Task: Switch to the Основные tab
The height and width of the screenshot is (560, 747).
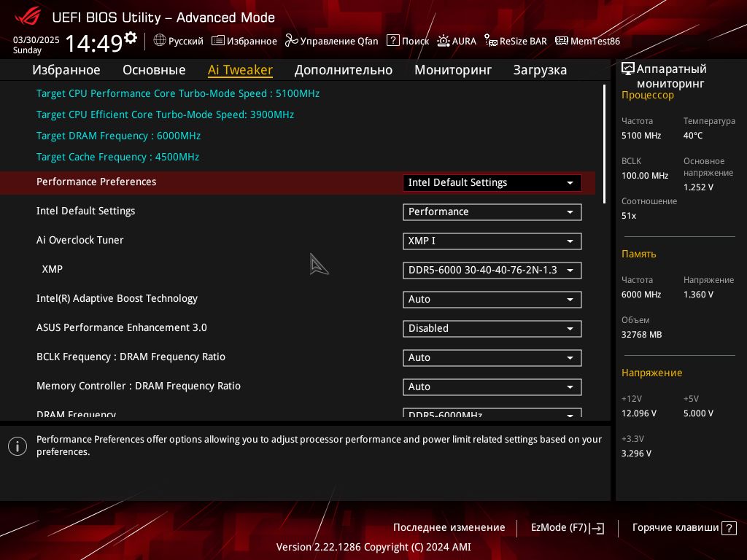Action: (154, 70)
